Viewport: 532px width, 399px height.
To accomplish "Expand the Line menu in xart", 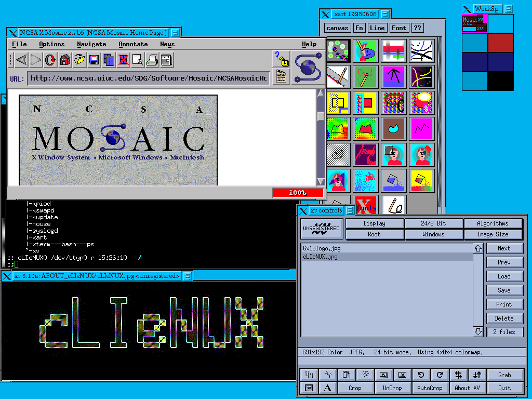I will click(x=377, y=28).
